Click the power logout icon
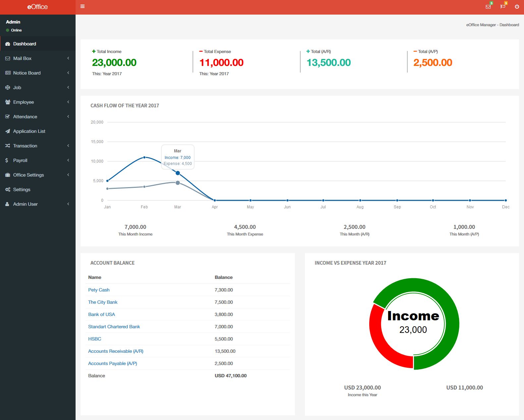Screen dimensions: 524x420 [x=517, y=7]
